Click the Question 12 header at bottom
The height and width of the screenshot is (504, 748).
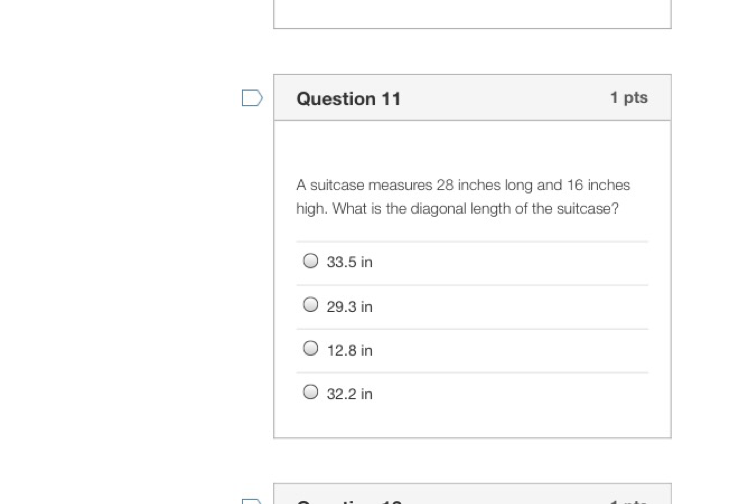click(348, 501)
